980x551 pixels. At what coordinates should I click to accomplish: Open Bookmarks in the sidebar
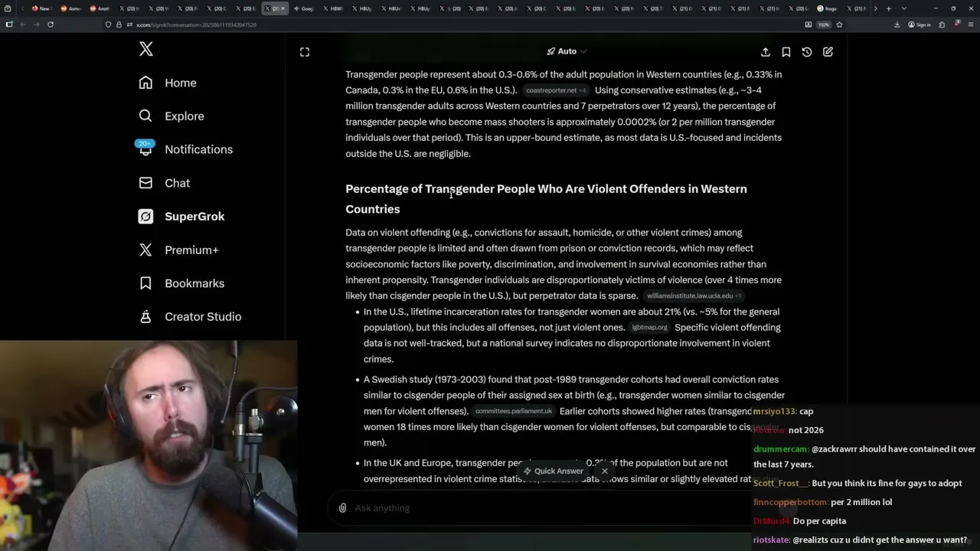[x=181, y=283]
